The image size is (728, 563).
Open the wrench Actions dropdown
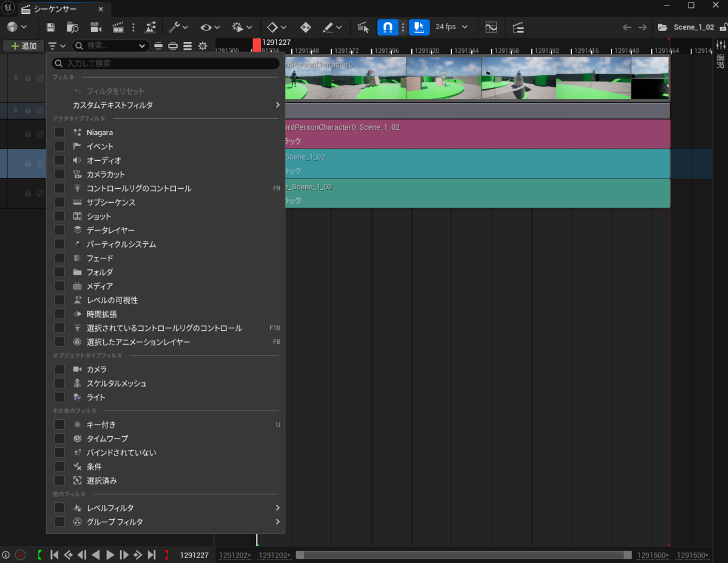pos(178,27)
